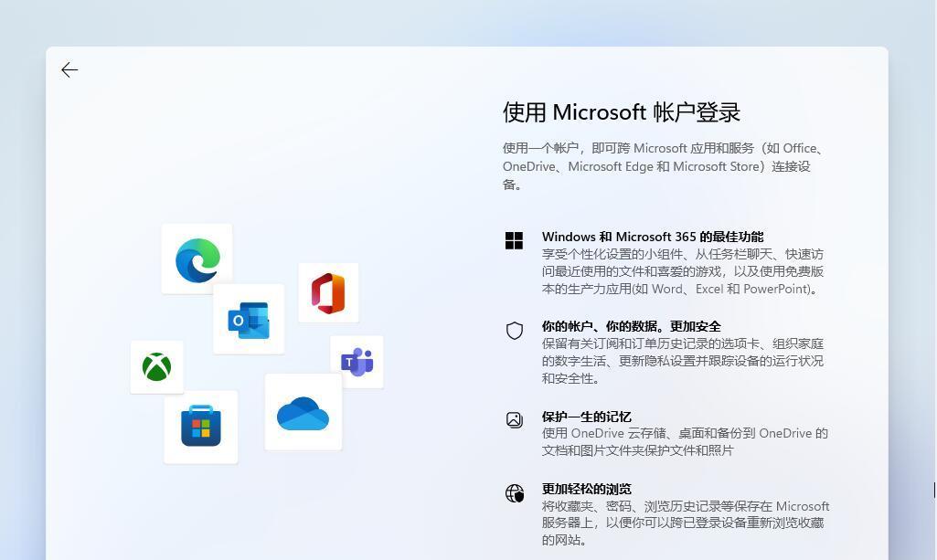The height and width of the screenshot is (560, 937).
Task: Click the shield security icon
Action: (515, 330)
